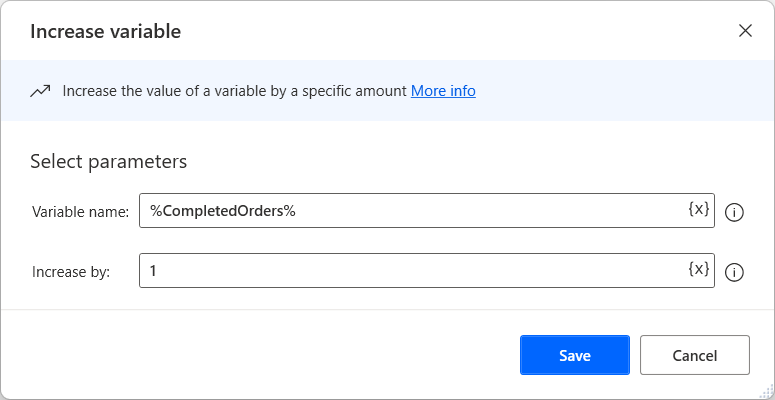The image size is (775, 400).
Task: Save the Increase variable action
Action: click(x=574, y=355)
